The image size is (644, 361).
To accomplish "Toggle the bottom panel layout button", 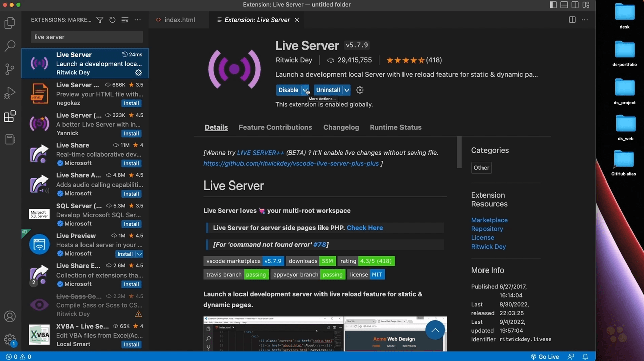I will (x=564, y=5).
